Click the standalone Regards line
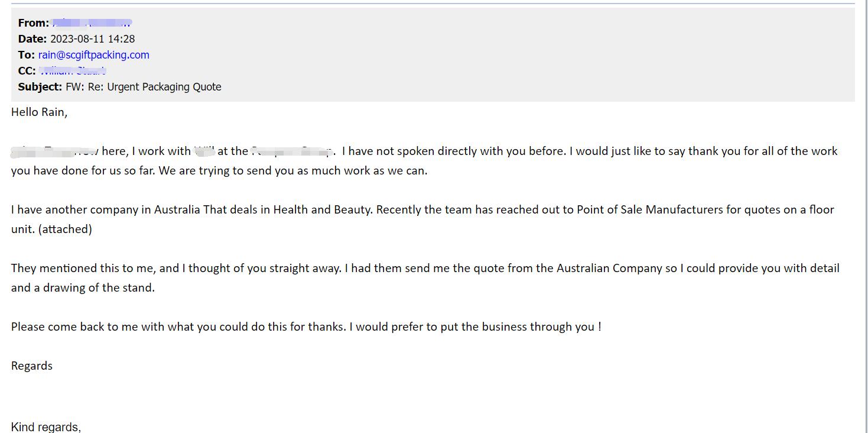Screen dimensions: 868x433 (x=32, y=366)
